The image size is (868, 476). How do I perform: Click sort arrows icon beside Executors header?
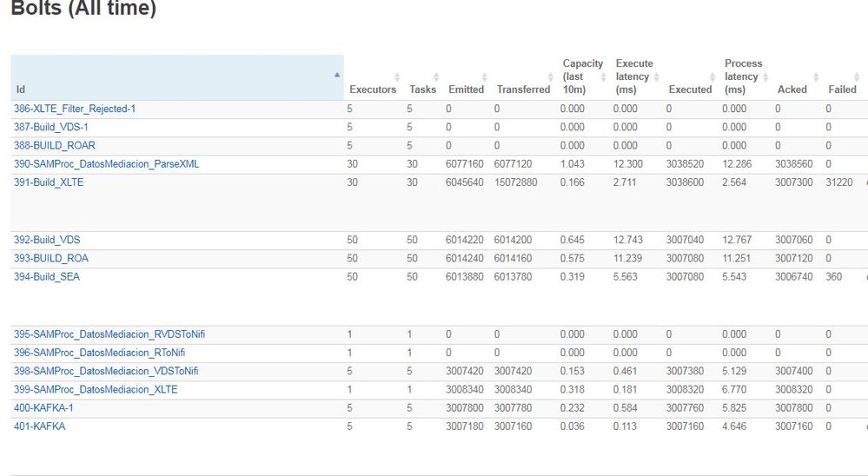[x=397, y=77]
